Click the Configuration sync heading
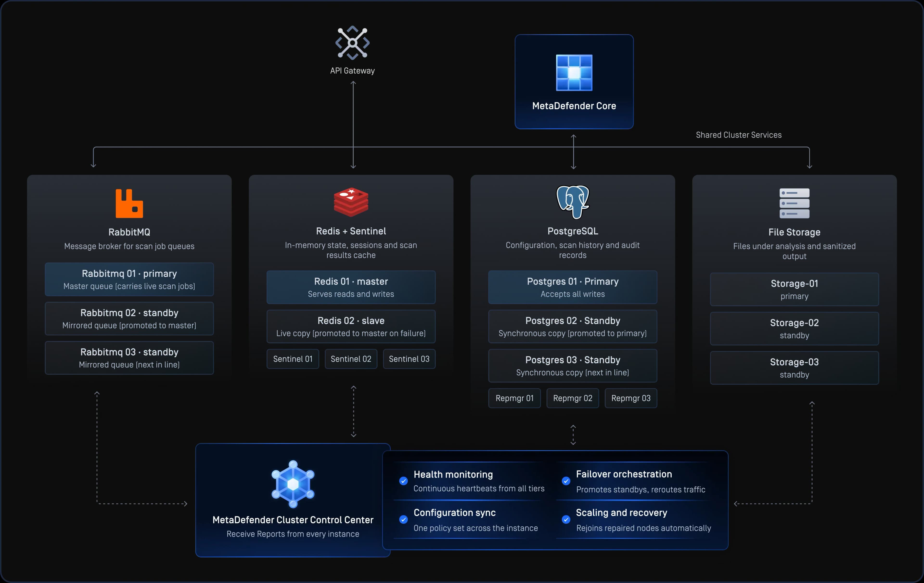 (x=455, y=513)
